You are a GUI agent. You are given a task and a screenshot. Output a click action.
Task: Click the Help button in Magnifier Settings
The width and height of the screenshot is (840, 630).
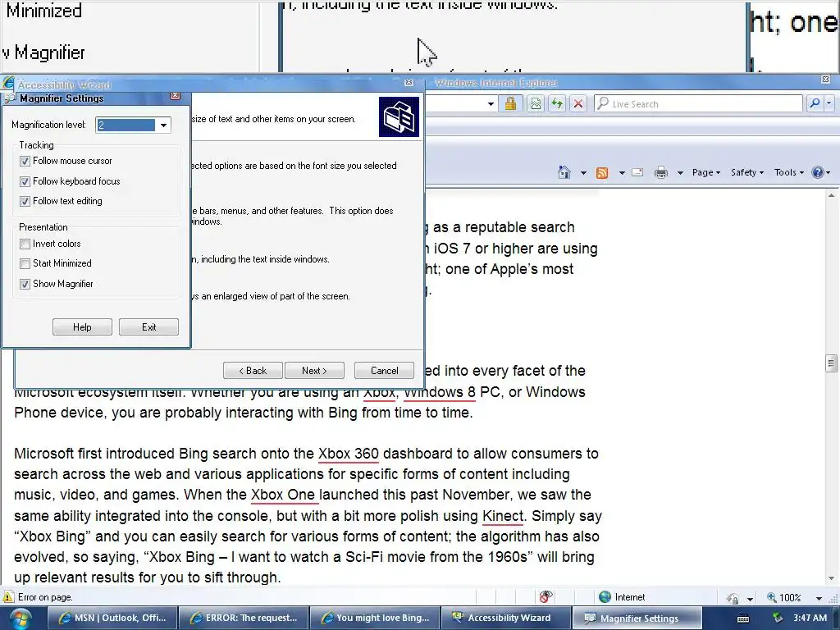pyautogui.click(x=82, y=326)
